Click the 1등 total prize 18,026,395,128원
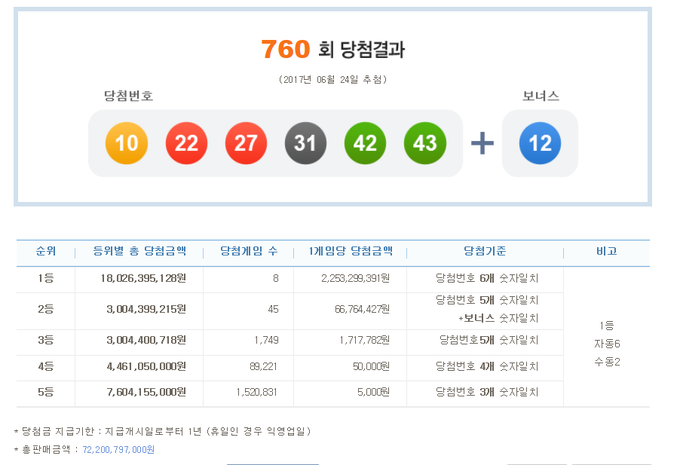The image size is (680, 465). pyautogui.click(x=139, y=277)
